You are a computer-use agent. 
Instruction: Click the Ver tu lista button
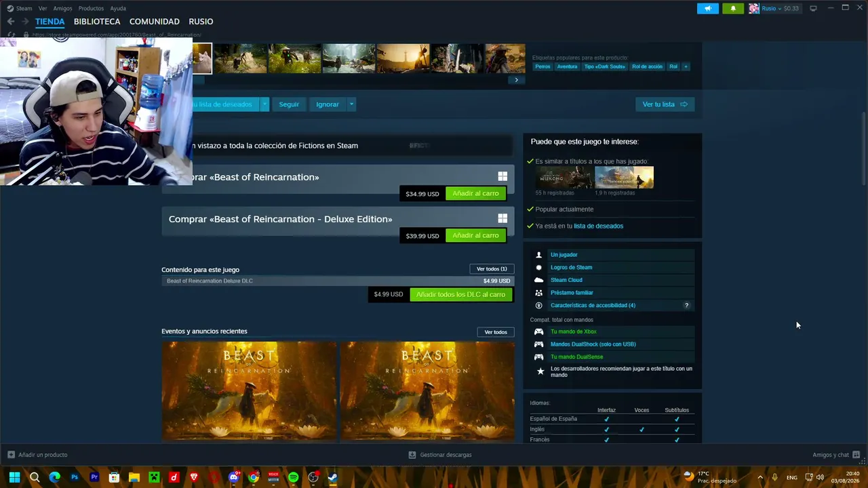click(665, 104)
